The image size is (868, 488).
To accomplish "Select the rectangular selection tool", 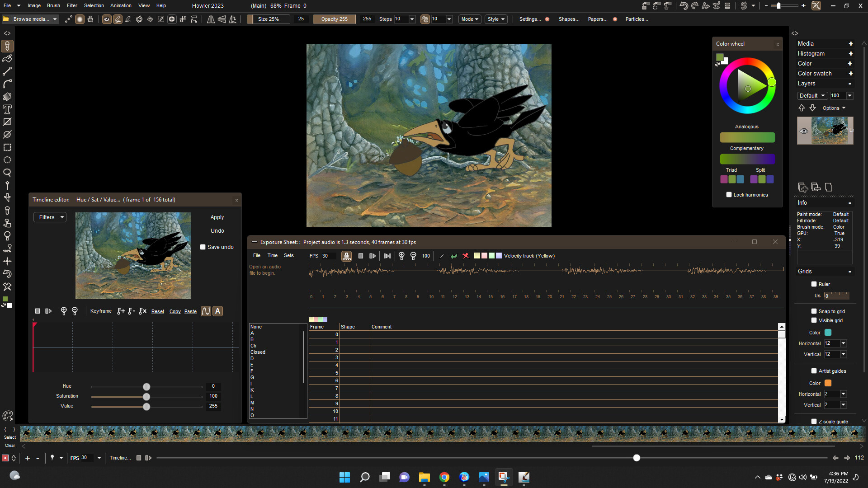I will (x=7, y=147).
